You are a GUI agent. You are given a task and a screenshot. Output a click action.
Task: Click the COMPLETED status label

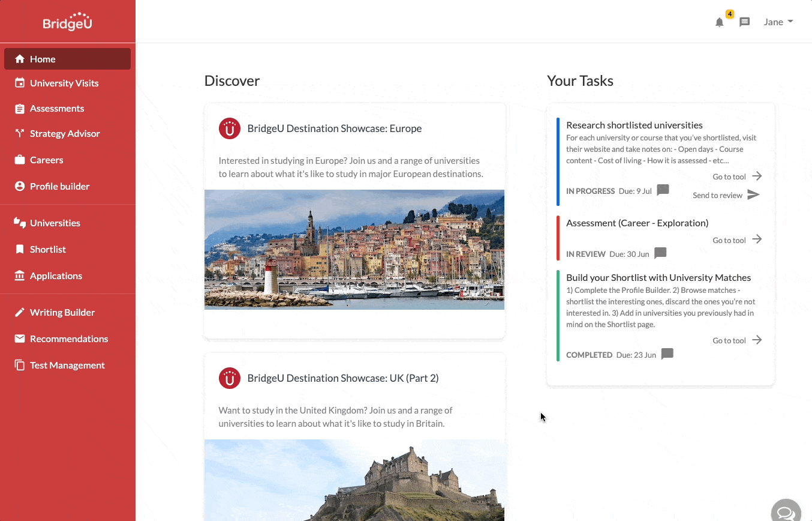tap(589, 355)
